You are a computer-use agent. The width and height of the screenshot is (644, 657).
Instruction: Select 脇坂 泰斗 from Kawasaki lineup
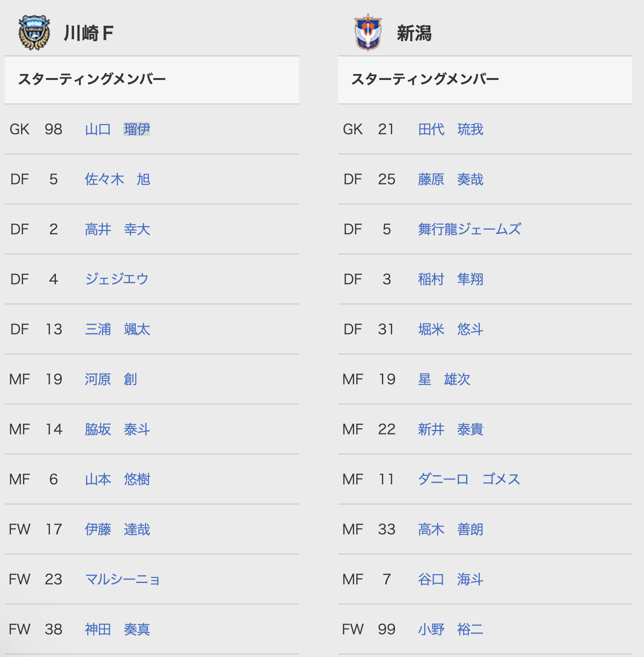point(118,430)
